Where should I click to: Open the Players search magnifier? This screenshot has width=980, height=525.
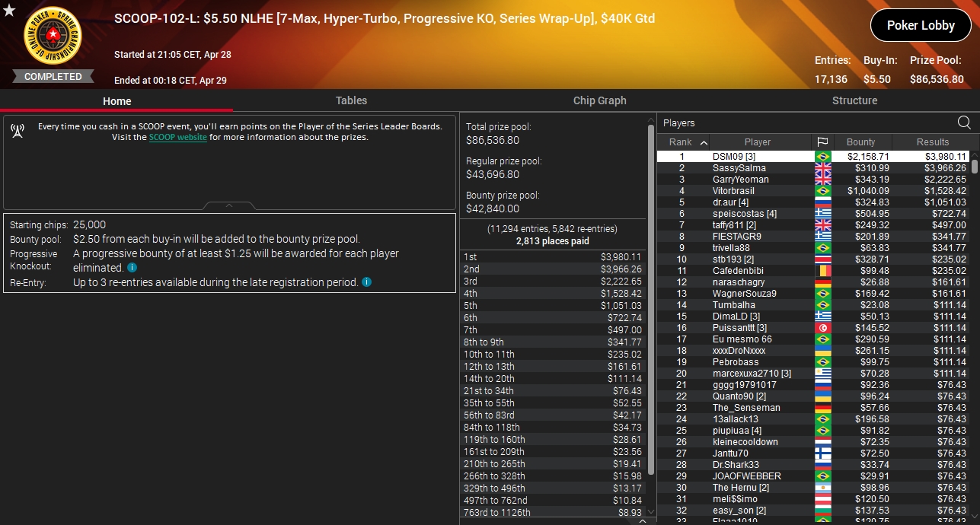(964, 123)
